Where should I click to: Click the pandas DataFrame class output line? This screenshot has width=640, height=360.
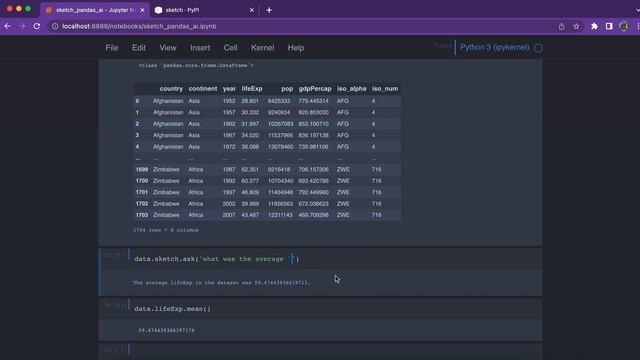pyautogui.click(x=196, y=65)
